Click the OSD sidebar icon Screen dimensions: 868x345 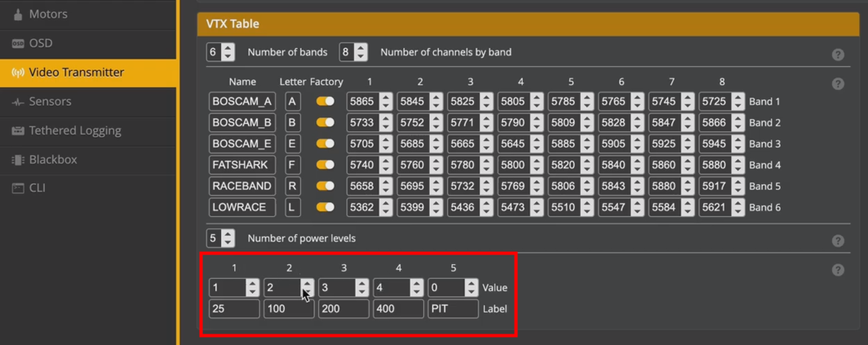tap(17, 43)
